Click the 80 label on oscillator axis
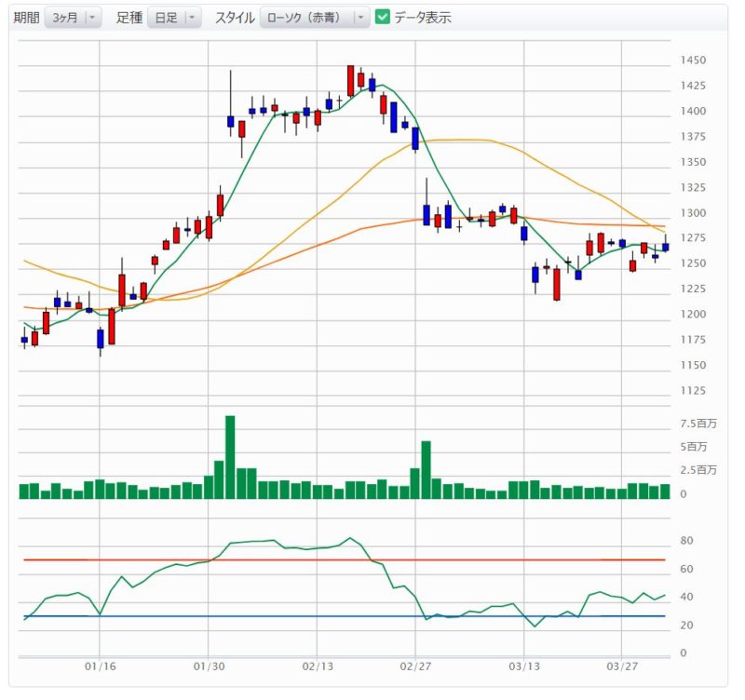Image resolution: width=745 pixels, height=700 pixels. point(686,540)
